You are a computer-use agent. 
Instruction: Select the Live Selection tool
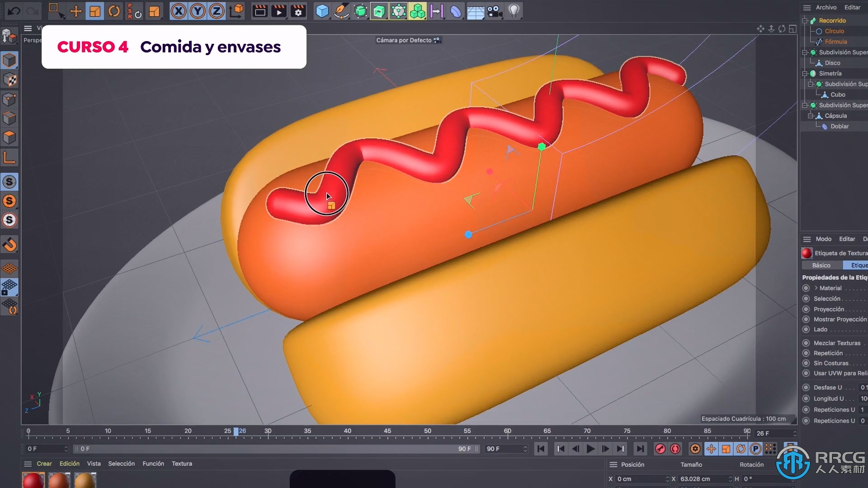click(x=56, y=11)
